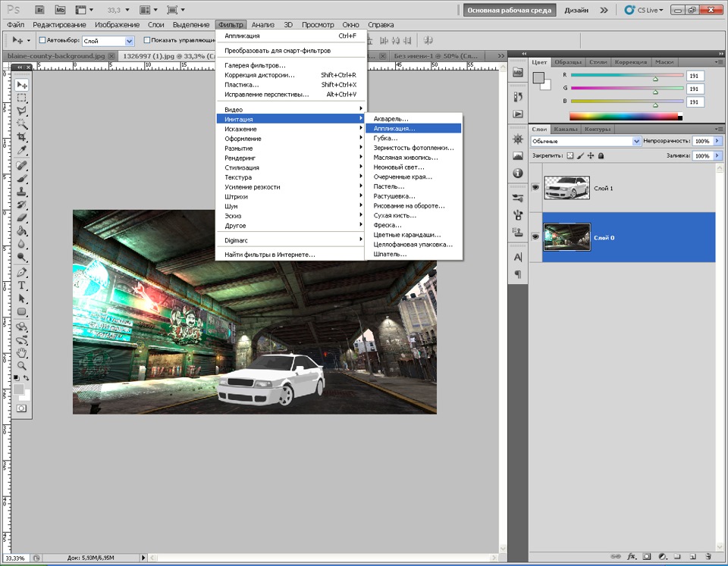
Task: Select the Move tool in the toolbox
Action: (21, 85)
